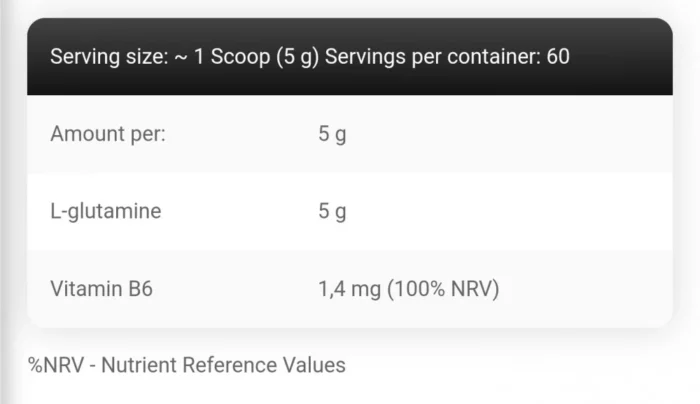Click the number 60 in the header

(558, 57)
